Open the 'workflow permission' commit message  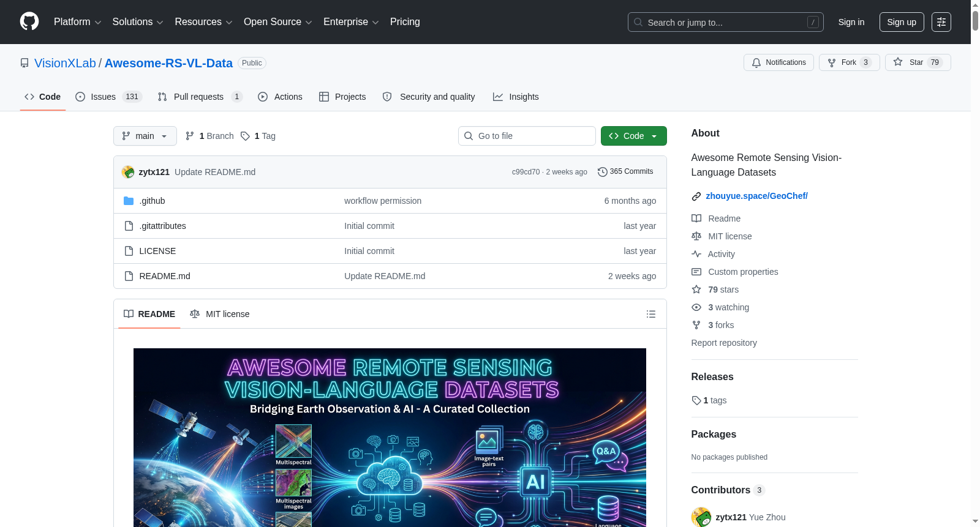[383, 201]
